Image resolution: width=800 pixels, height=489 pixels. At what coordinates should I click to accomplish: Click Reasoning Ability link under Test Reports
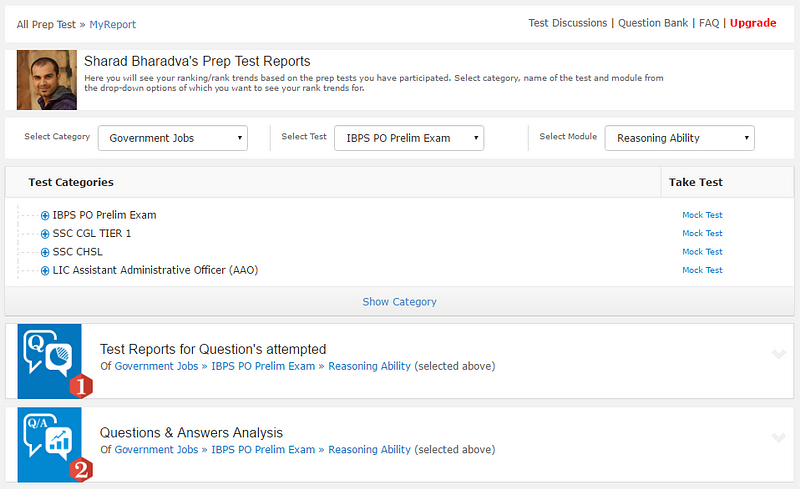tap(369, 366)
